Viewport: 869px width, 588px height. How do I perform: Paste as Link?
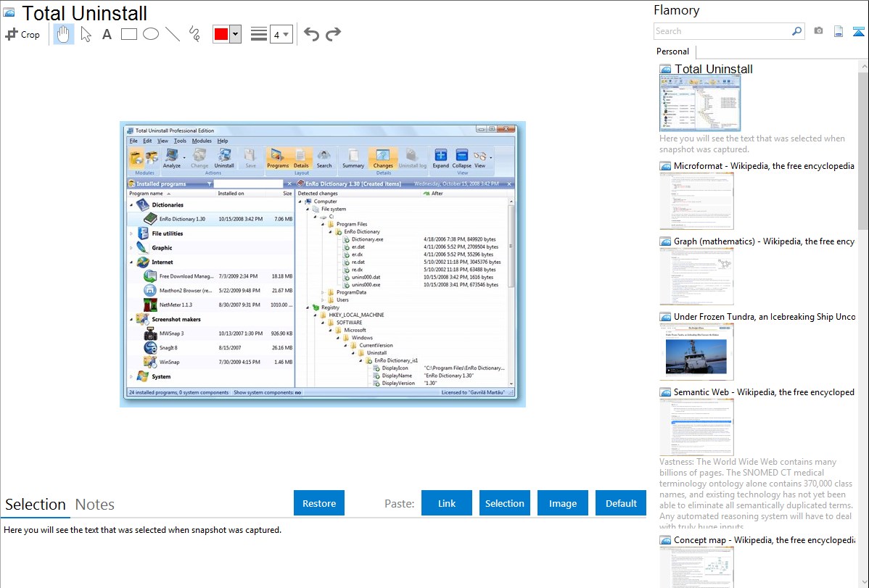click(447, 503)
